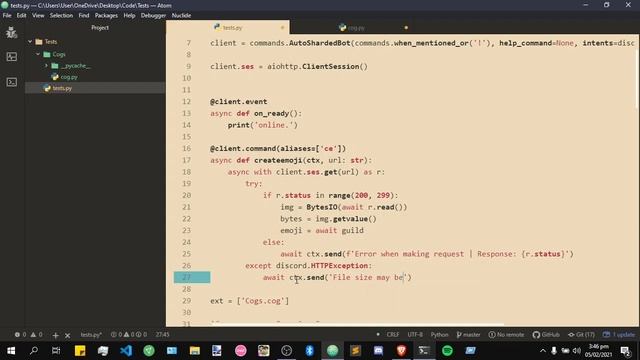Open Sticky Notes from the taskbar

[80, 351]
